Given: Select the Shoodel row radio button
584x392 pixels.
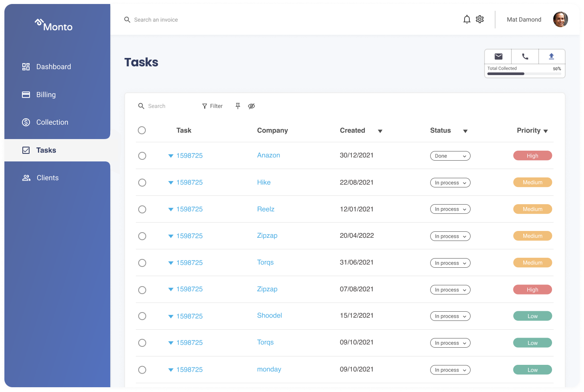Looking at the screenshot, I should coord(142,316).
